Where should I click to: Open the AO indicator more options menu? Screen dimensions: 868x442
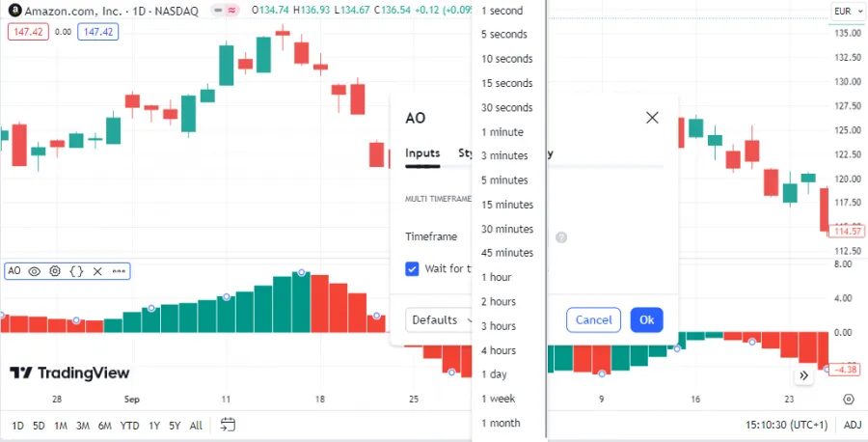[119, 271]
